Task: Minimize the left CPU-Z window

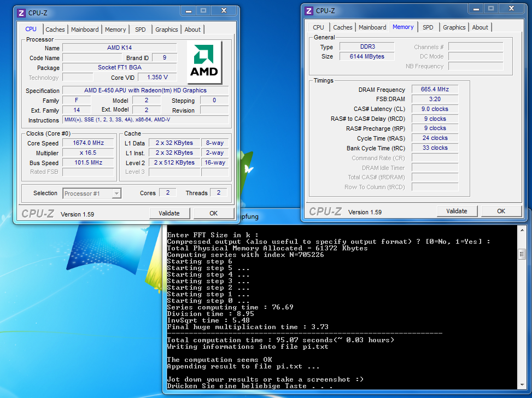Action: coord(189,11)
